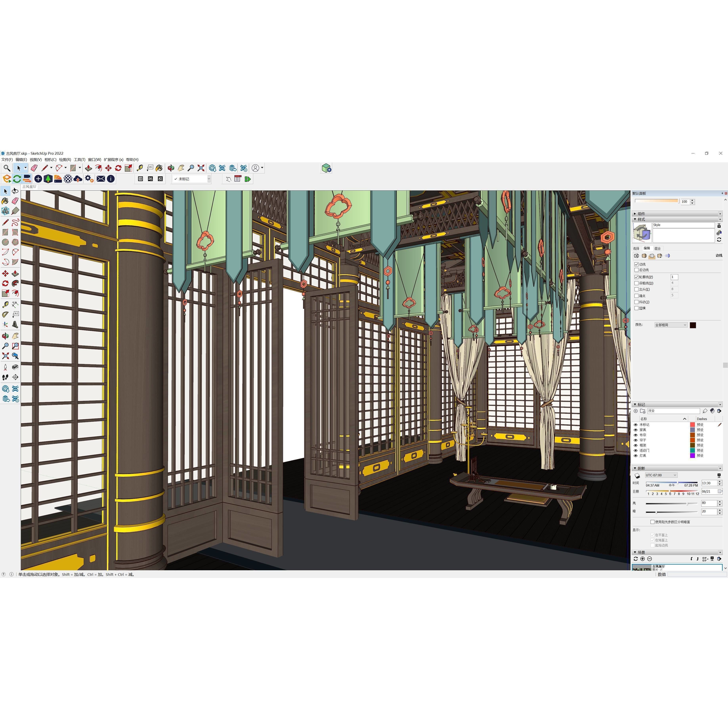Hide the 家具 tag visibility eye

pos(636,430)
